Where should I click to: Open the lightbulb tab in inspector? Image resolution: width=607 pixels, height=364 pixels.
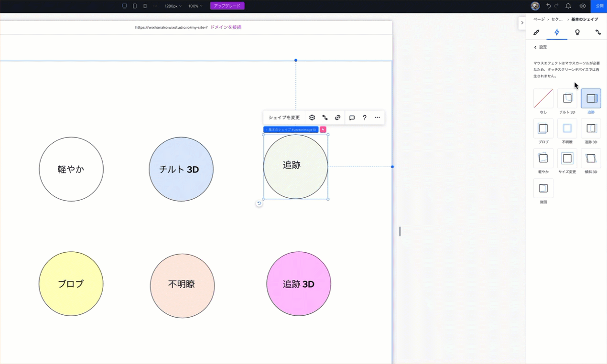click(577, 32)
